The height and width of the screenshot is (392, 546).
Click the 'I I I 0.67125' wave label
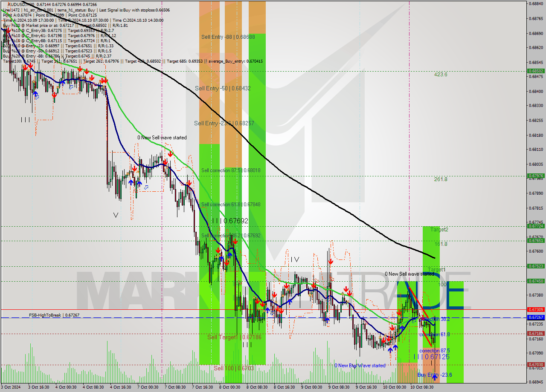point(431,357)
